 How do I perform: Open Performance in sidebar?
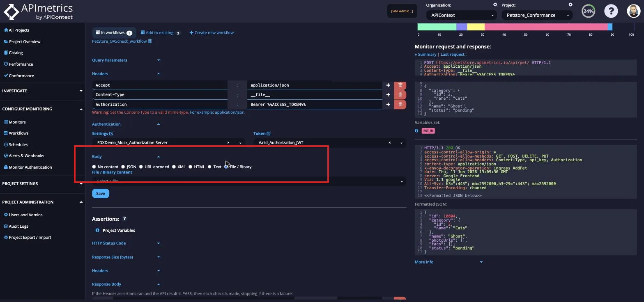[18, 64]
